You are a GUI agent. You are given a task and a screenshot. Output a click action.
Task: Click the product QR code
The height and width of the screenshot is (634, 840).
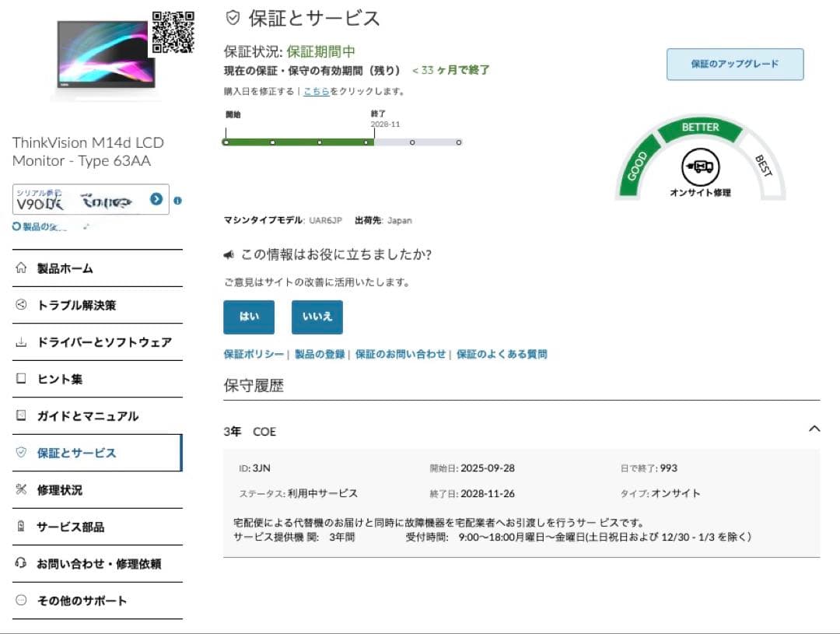[173, 33]
